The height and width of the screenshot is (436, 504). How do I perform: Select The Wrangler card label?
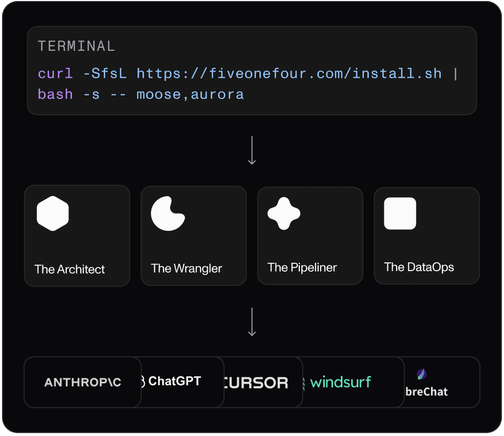(186, 269)
